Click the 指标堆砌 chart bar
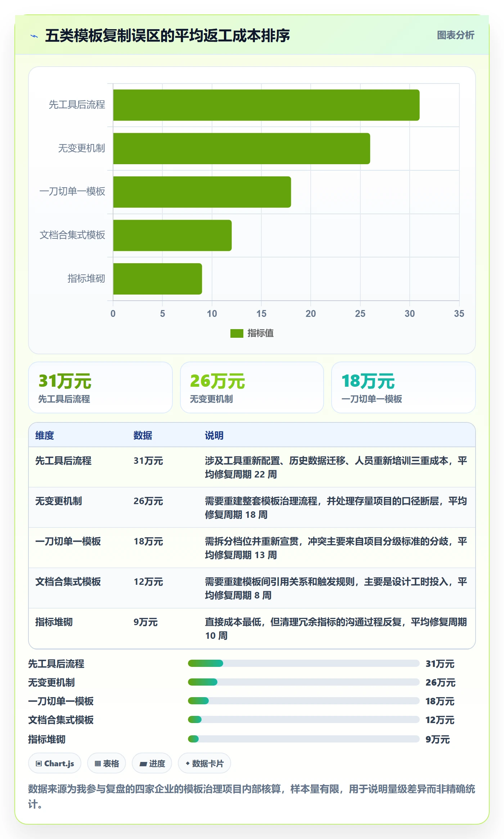504x839 pixels. click(157, 279)
